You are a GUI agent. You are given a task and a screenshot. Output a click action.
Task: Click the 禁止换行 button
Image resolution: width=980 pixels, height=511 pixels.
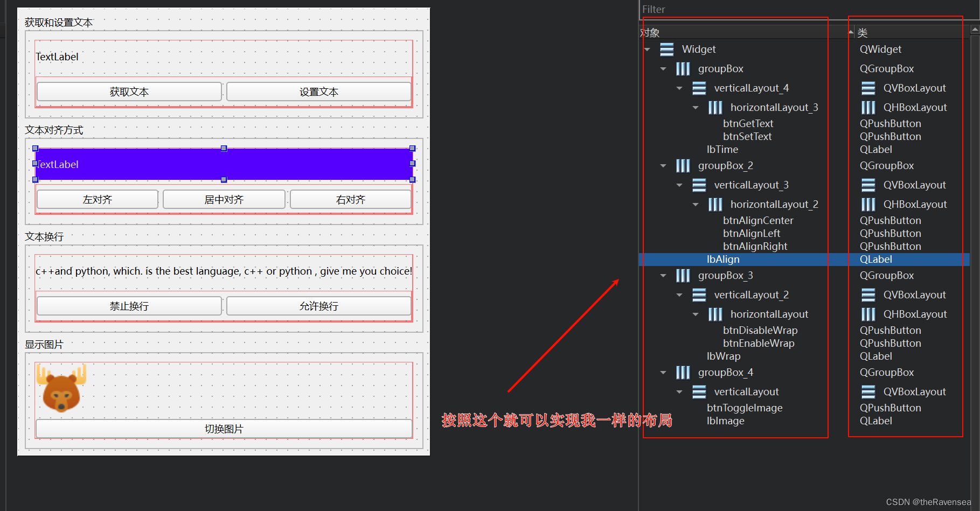(129, 306)
